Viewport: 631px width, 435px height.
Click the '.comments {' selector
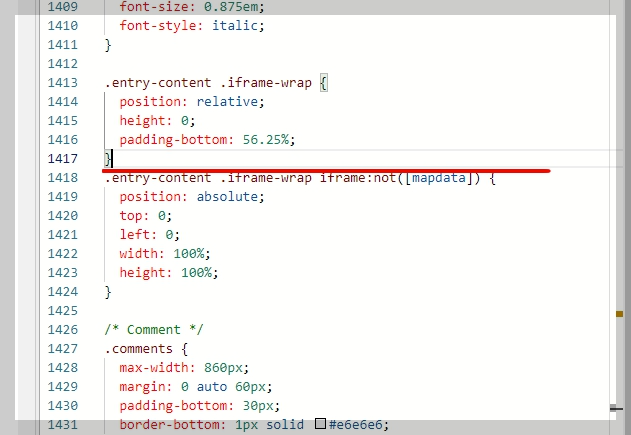tap(146, 349)
